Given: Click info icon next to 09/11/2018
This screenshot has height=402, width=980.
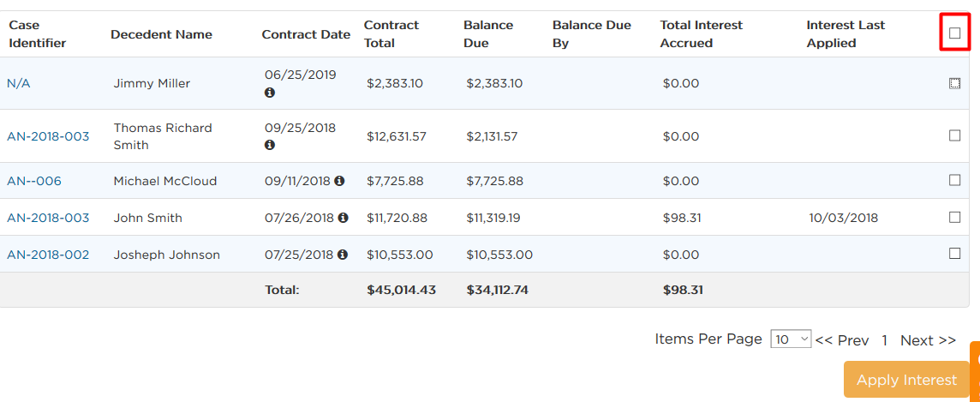Looking at the screenshot, I should point(339,181).
